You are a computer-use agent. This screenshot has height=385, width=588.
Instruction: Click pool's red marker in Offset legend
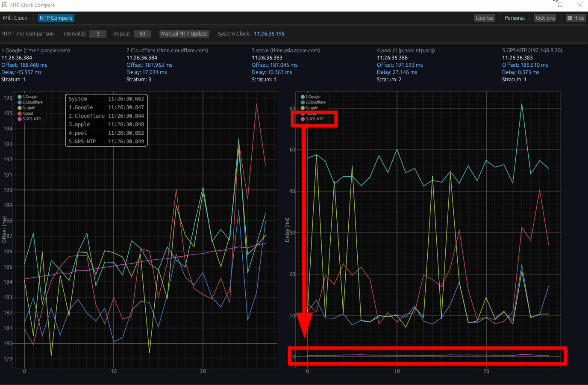pos(20,113)
